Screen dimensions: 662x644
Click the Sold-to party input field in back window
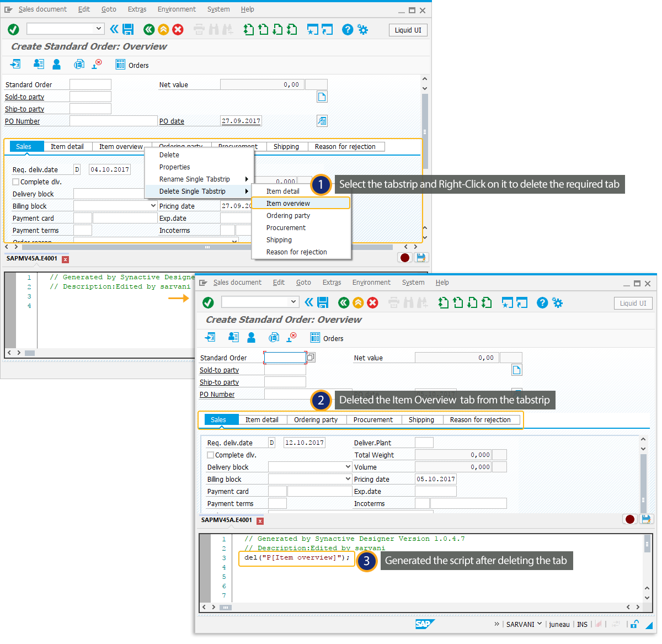(90, 97)
